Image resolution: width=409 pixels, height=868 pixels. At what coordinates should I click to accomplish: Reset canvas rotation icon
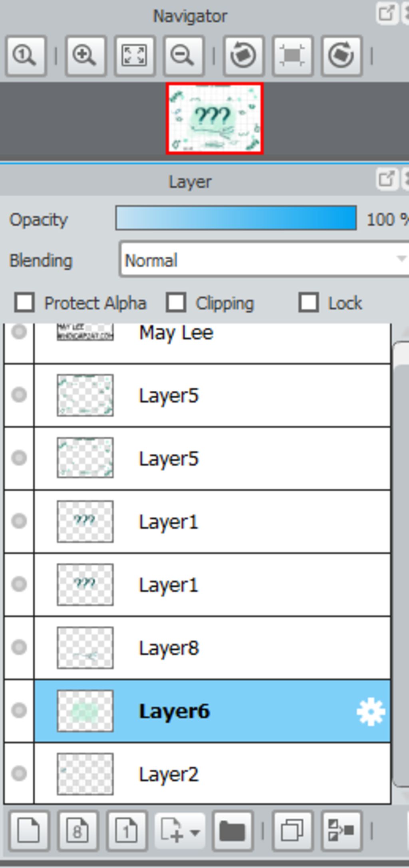coord(292,56)
